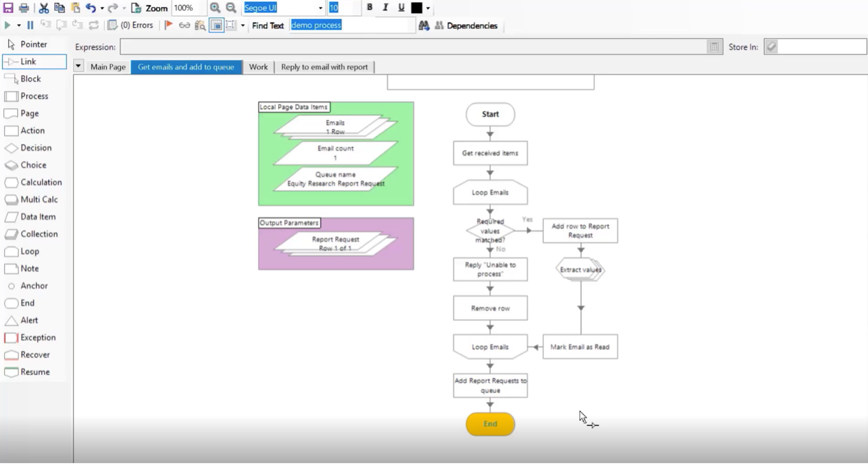868x465 pixels.
Task: Select the Get emails and add to queue tab
Action: [x=186, y=67]
